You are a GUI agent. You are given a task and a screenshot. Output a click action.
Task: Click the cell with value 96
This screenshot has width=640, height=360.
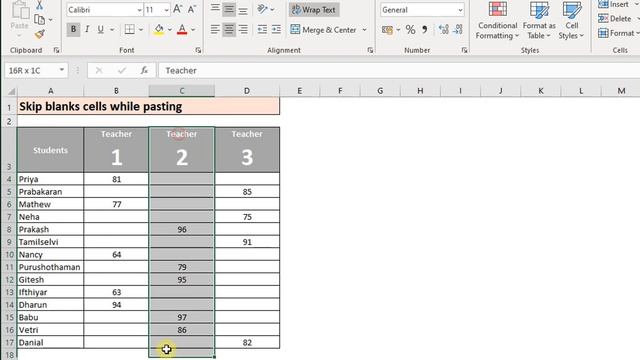tap(182, 229)
